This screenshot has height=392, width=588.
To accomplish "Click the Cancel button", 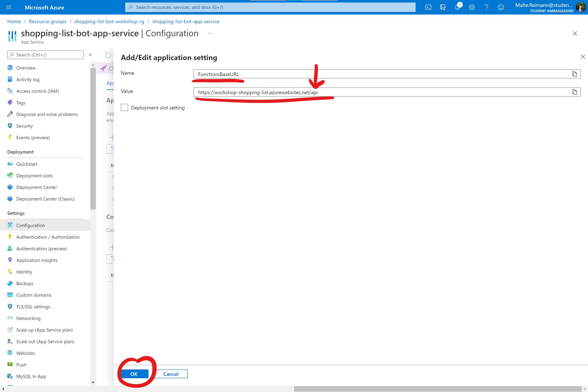I will coord(171,374).
